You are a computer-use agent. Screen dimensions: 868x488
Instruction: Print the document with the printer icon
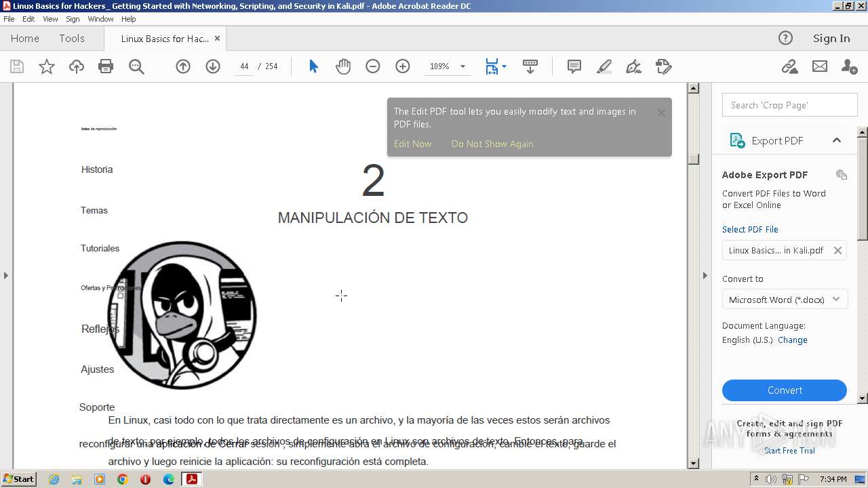pyautogui.click(x=106, y=66)
